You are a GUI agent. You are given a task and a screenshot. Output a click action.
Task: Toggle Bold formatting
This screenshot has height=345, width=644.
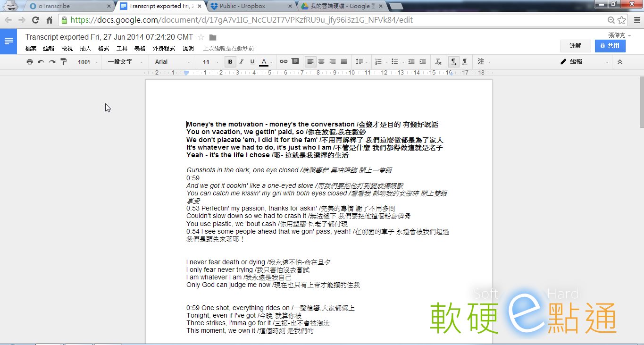(x=230, y=62)
